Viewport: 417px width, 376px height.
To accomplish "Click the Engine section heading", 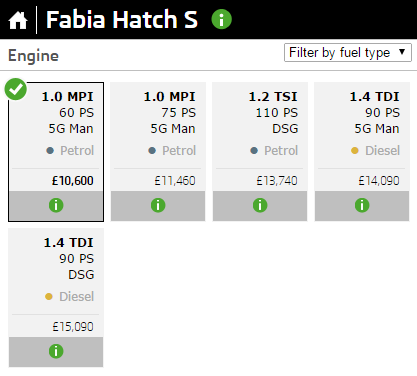I will click(x=33, y=56).
